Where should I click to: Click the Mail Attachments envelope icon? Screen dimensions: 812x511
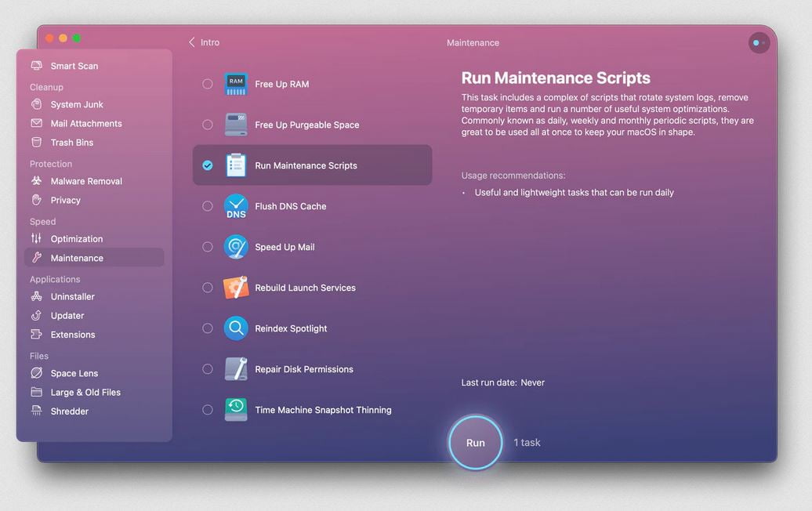[x=36, y=123]
